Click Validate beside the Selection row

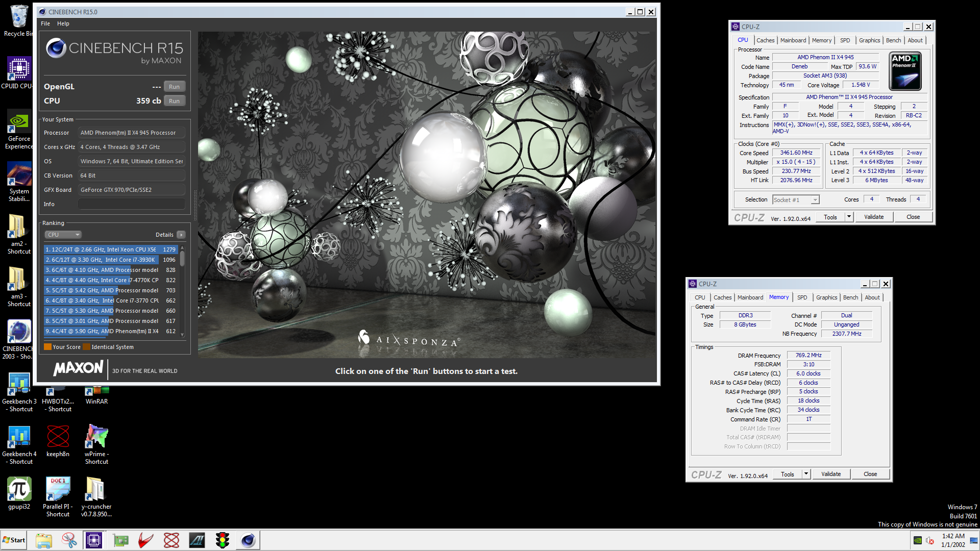pos(874,217)
